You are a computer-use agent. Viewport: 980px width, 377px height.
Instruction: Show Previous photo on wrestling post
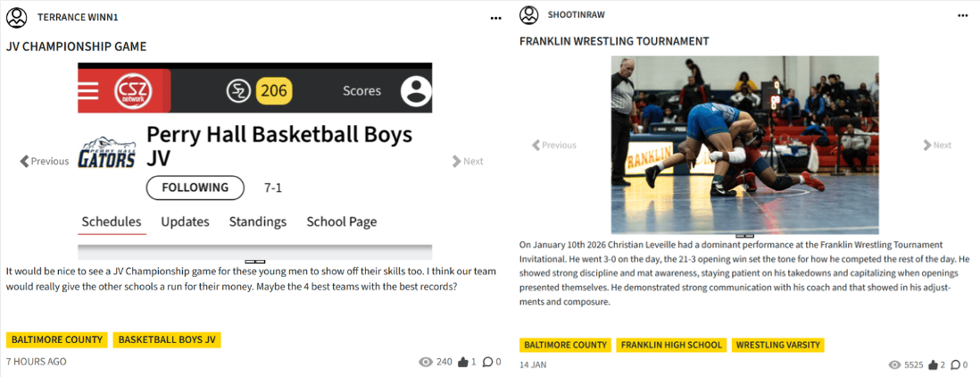[554, 145]
